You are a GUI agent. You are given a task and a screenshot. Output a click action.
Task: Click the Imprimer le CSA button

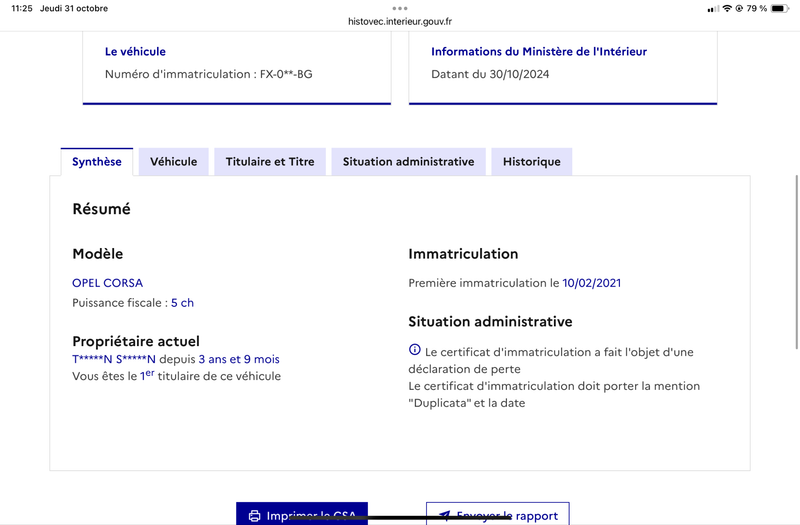[302, 514]
